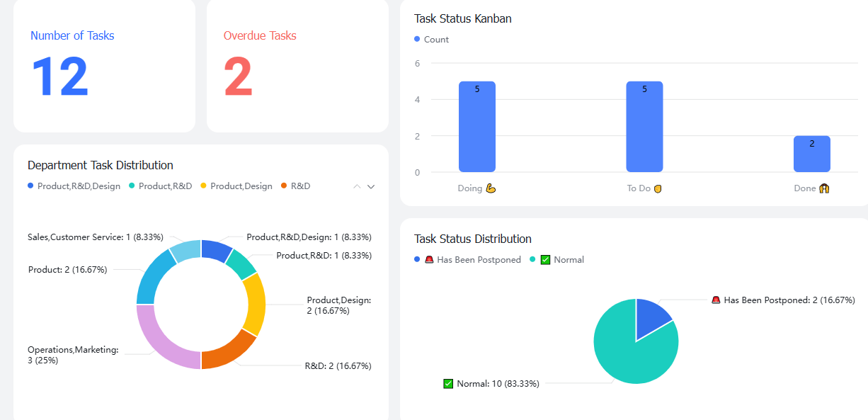Click the yellow icon next to To Do

pyautogui.click(x=658, y=188)
